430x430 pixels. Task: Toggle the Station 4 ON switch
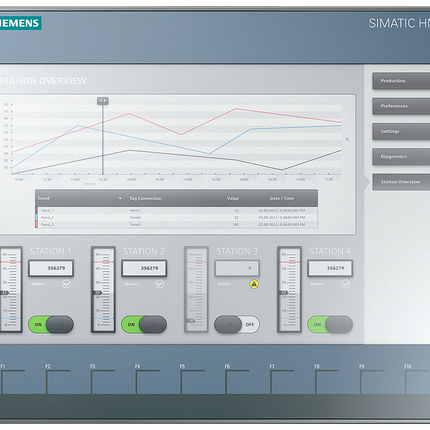coord(330,324)
